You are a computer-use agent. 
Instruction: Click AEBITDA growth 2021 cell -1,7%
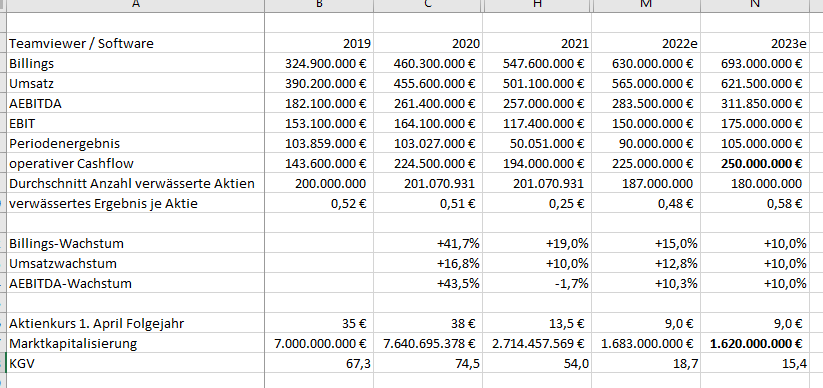(537, 284)
